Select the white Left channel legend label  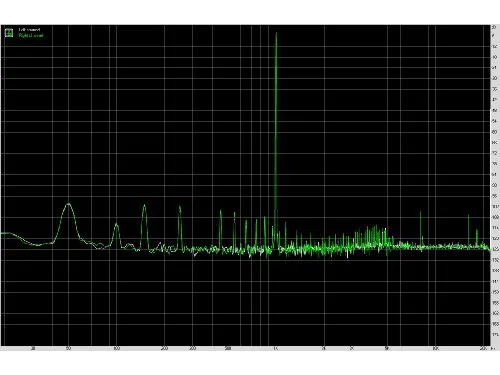click(x=29, y=30)
